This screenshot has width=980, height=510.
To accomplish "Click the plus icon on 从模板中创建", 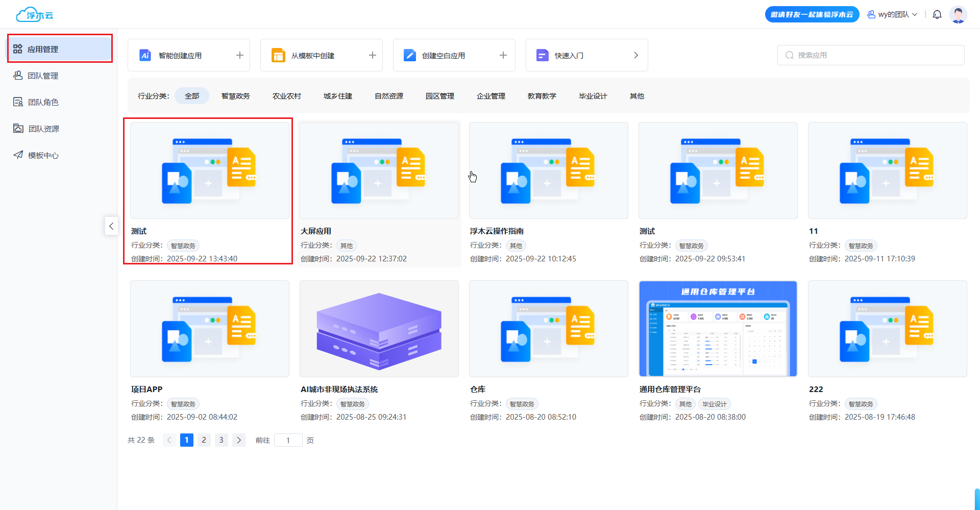I will tap(372, 55).
